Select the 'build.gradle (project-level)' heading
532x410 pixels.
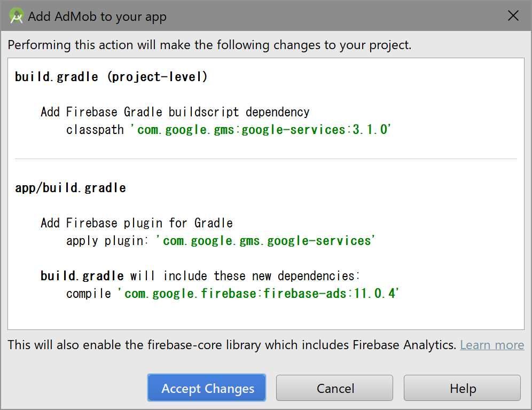point(111,77)
